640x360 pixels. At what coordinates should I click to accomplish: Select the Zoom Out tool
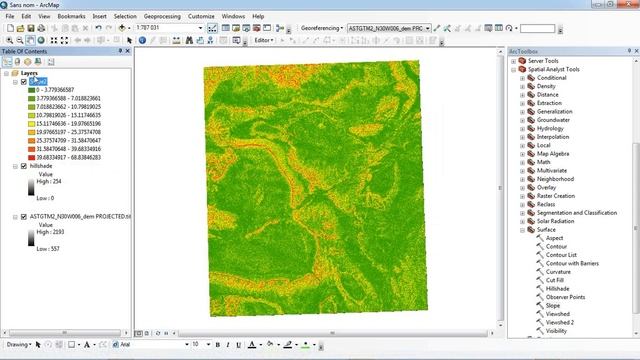(20, 40)
